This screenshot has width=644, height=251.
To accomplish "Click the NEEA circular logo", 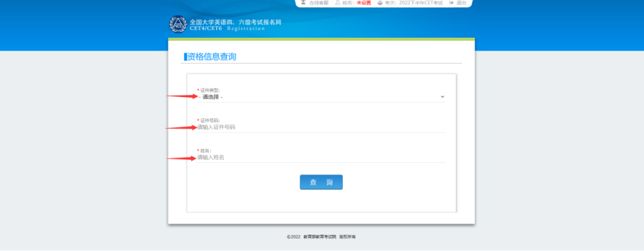I will (x=178, y=25).
